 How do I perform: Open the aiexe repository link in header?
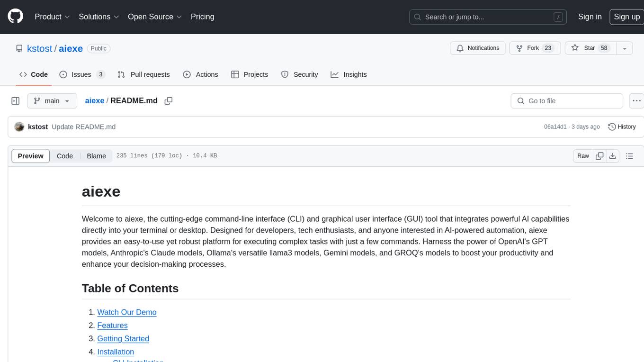(x=71, y=48)
